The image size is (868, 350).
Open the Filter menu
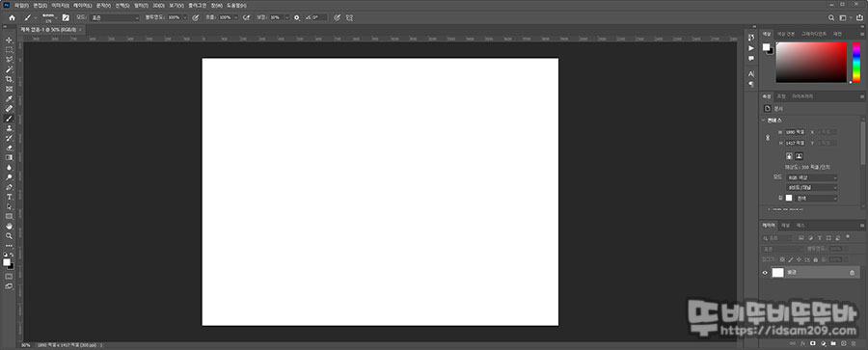[x=141, y=5]
